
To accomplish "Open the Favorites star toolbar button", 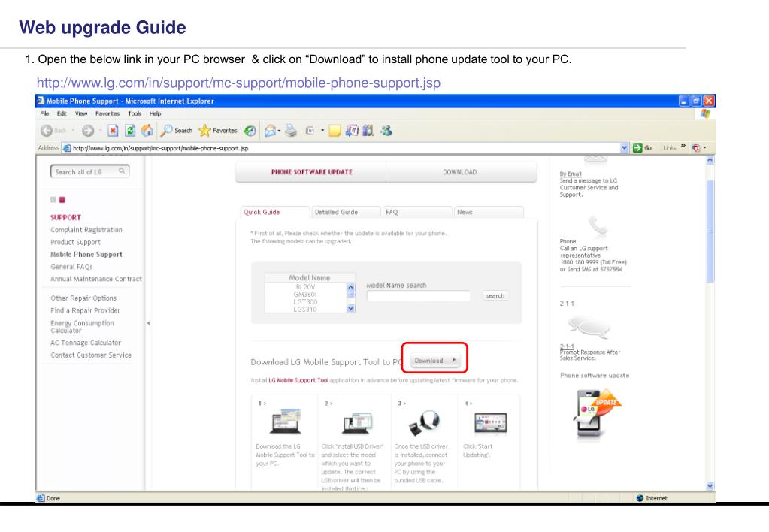I will coord(218,131).
